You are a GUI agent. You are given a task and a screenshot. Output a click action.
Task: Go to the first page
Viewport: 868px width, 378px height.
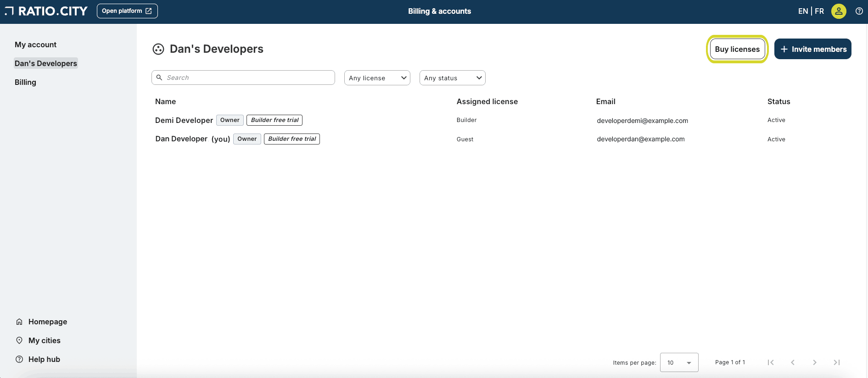(x=771, y=362)
